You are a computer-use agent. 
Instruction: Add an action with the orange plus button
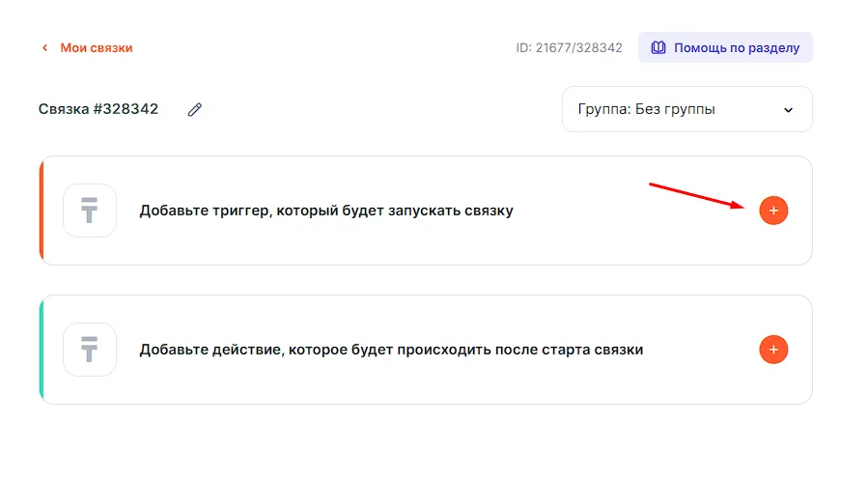(x=773, y=350)
